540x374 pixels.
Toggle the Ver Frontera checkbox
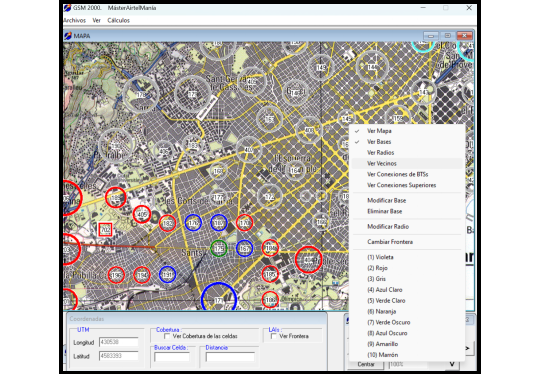click(273, 336)
